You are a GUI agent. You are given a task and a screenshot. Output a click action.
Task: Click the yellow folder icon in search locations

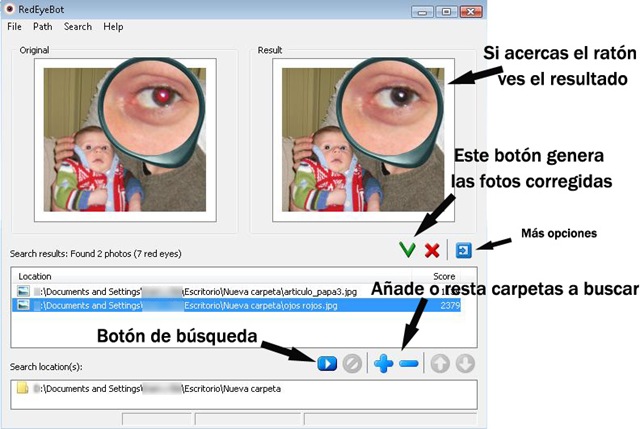[x=22, y=388]
